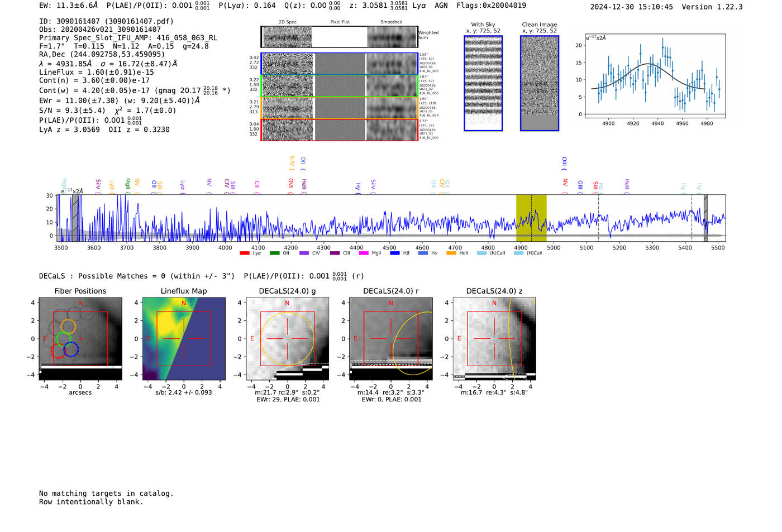
Task: Click the "Row intentionally blank." text
Action: [91, 502]
